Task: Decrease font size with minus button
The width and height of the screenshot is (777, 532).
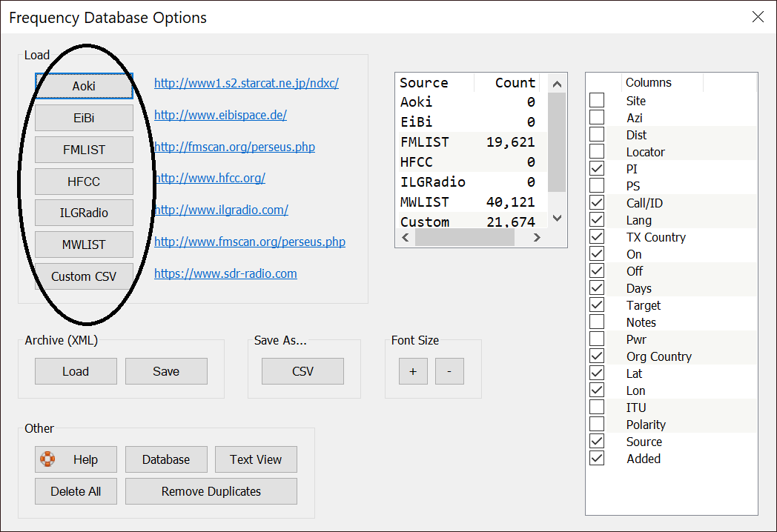Action: [449, 371]
